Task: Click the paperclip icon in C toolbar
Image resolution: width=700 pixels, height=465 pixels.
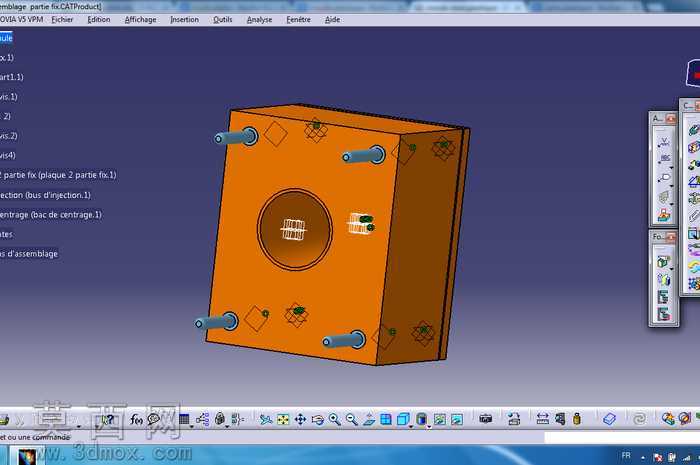Action: point(693,216)
